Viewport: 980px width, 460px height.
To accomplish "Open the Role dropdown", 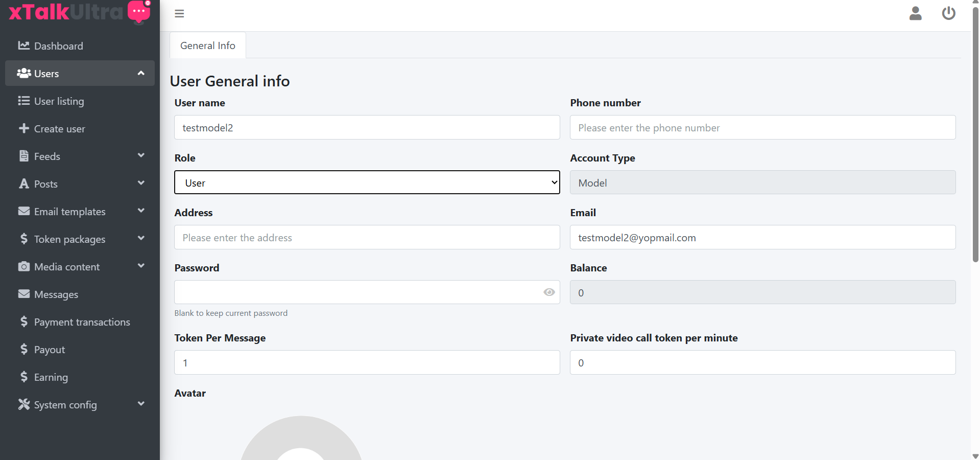I will [x=367, y=182].
